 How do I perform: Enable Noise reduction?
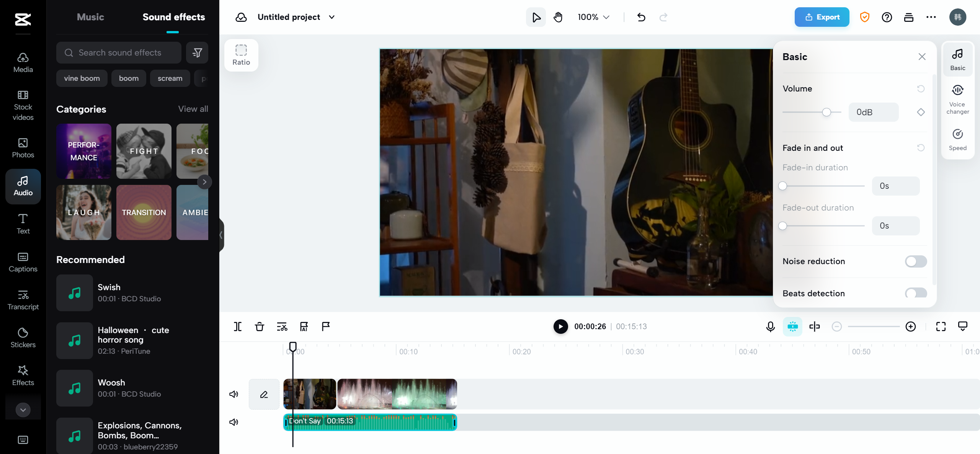click(916, 261)
